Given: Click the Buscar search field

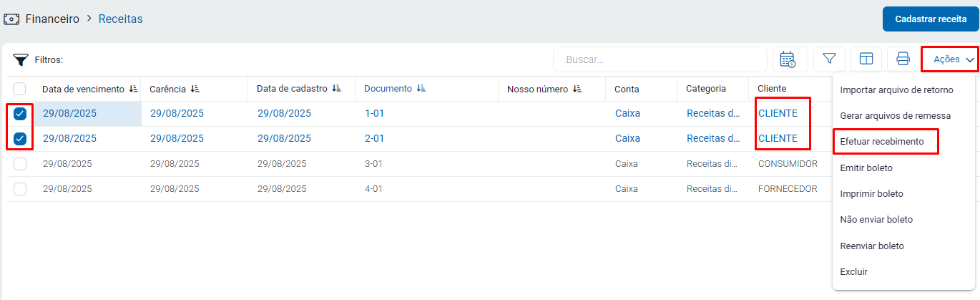Looking at the screenshot, I should (659, 59).
